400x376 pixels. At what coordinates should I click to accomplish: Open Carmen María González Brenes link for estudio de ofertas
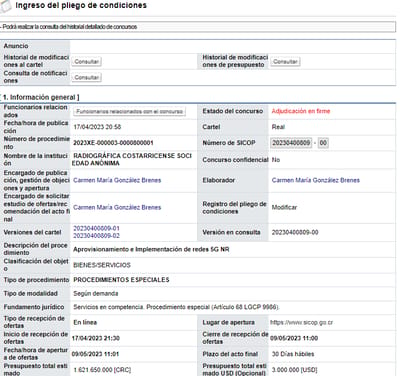117,207
